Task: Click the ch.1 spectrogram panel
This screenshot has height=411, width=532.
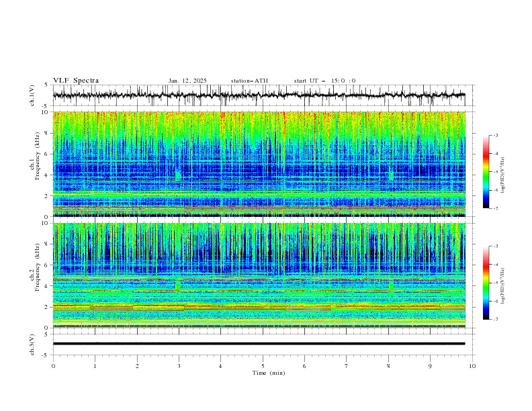Action: [259, 164]
